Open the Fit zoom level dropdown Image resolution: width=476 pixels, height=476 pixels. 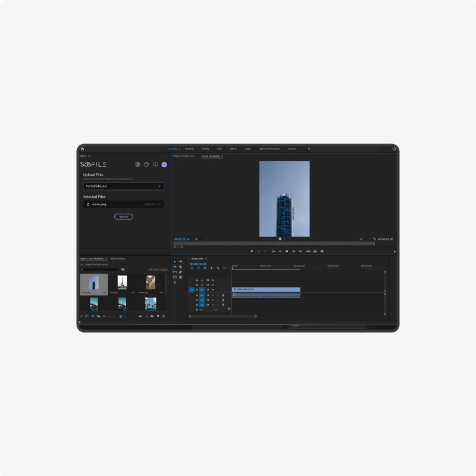click(201, 239)
